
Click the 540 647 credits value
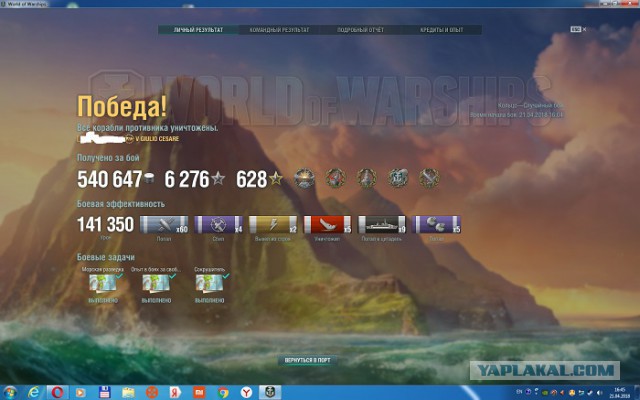tap(109, 179)
